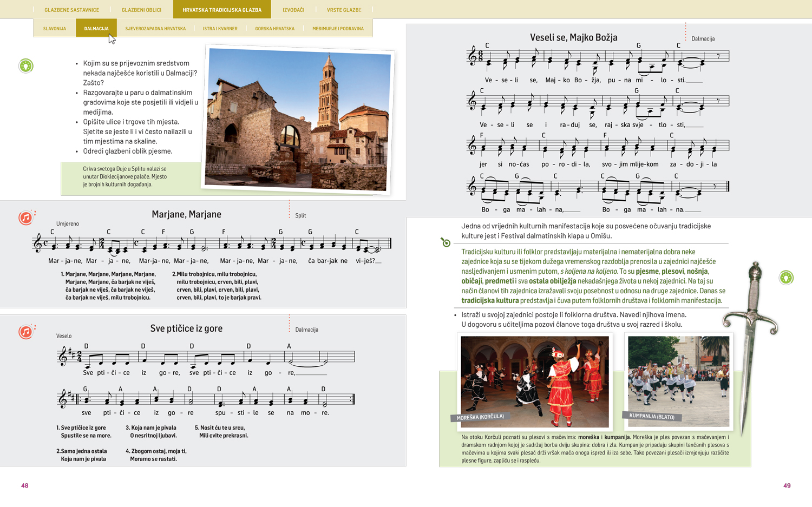The width and height of the screenshot is (812, 507).
Task: Click the KUMPANIJA (BLATO) caption label
Action: (x=652, y=416)
